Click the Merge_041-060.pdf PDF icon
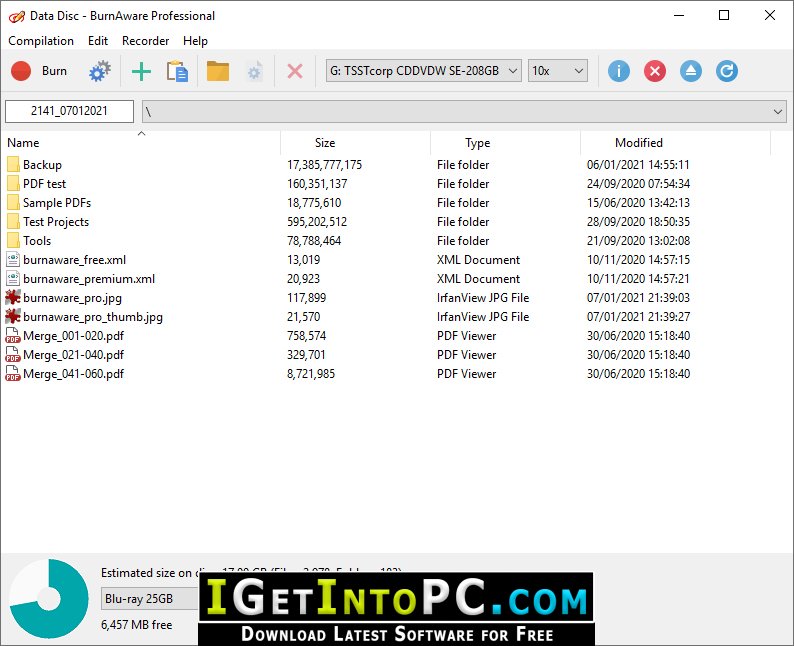This screenshot has height=646, width=794. [x=13, y=374]
